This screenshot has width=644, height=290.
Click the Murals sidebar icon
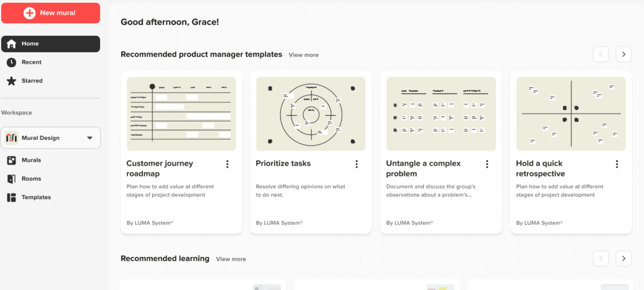pos(12,160)
